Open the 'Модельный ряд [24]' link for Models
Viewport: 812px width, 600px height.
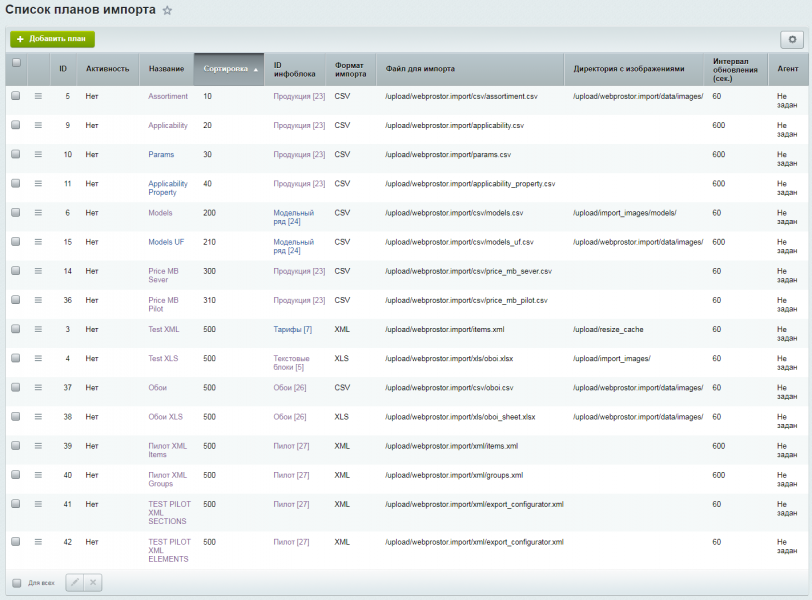tap(293, 218)
